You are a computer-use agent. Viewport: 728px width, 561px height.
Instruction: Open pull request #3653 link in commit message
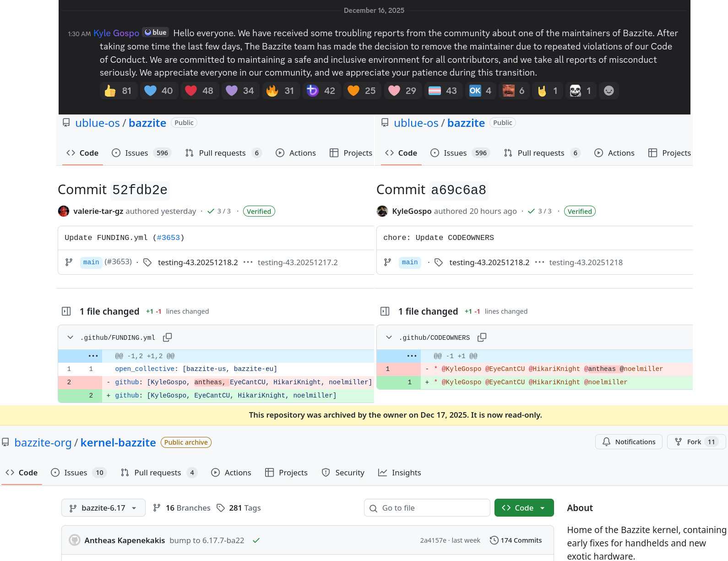(168, 238)
